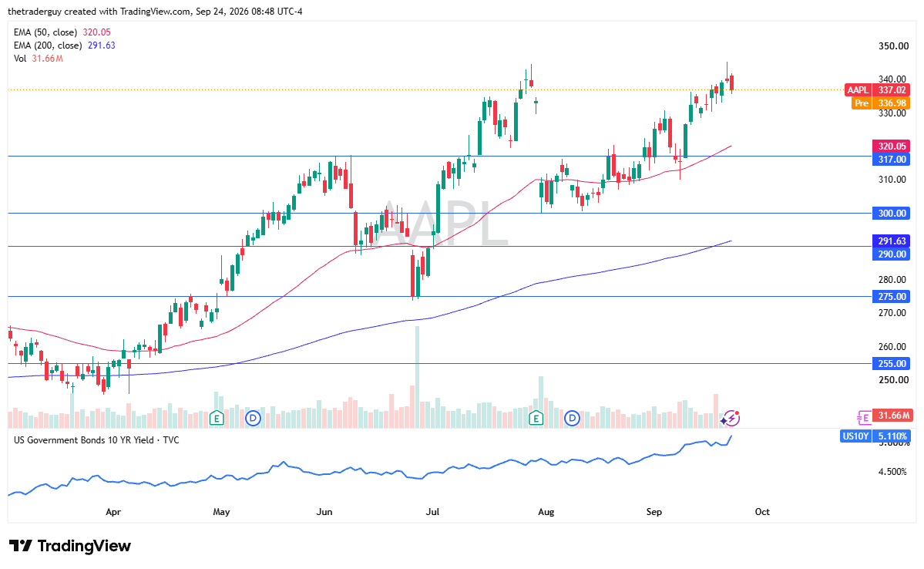Click the pink 320.05 EMA price label
Image resolution: width=924 pixels, height=569 pixels.
click(x=891, y=146)
